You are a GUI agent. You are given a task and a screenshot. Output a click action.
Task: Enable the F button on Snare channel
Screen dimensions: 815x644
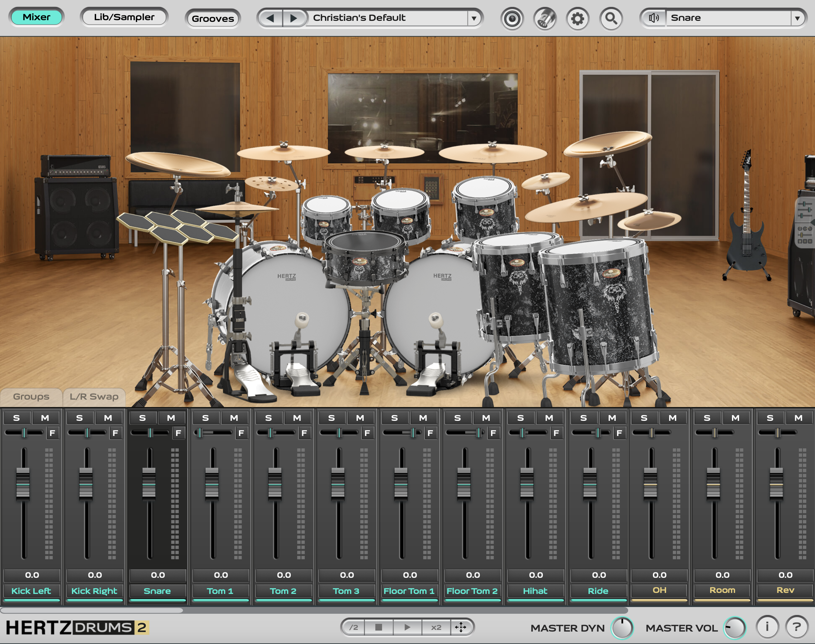tap(178, 433)
